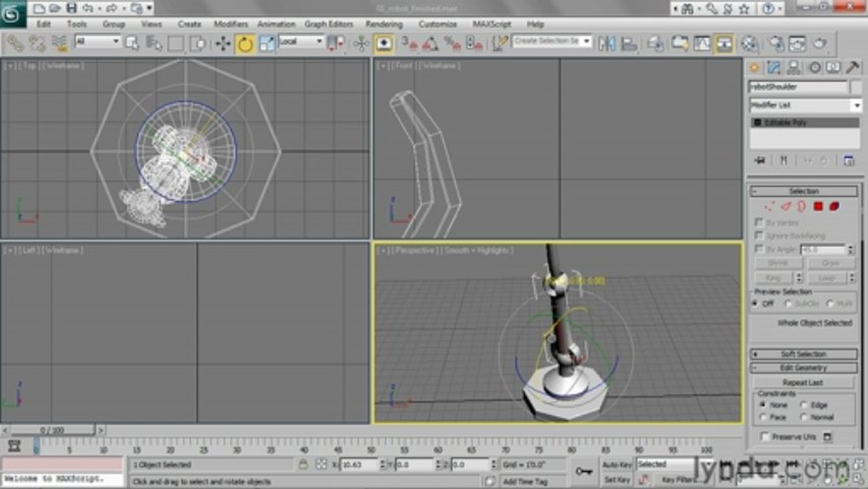Screen dimensions: 868x489
Task: Switch to the Hierarchy command panel tab
Action: click(x=793, y=67)
